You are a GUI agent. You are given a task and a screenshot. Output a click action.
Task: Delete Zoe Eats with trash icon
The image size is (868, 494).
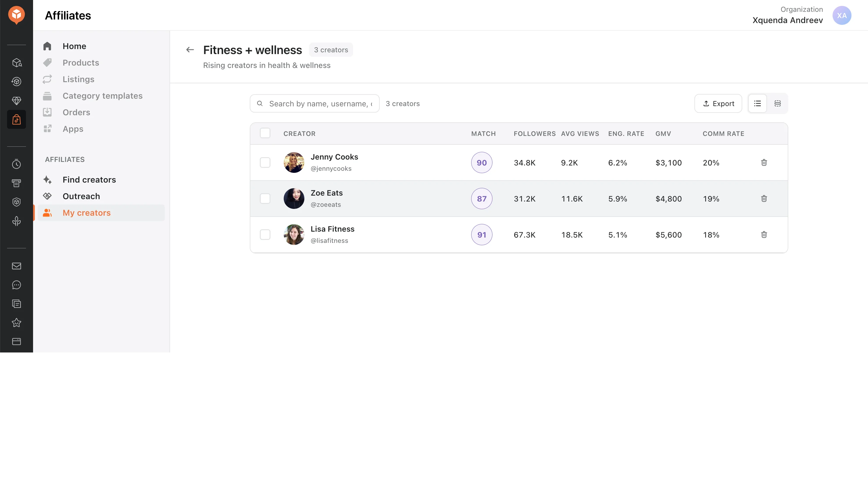tap(763, 199)
